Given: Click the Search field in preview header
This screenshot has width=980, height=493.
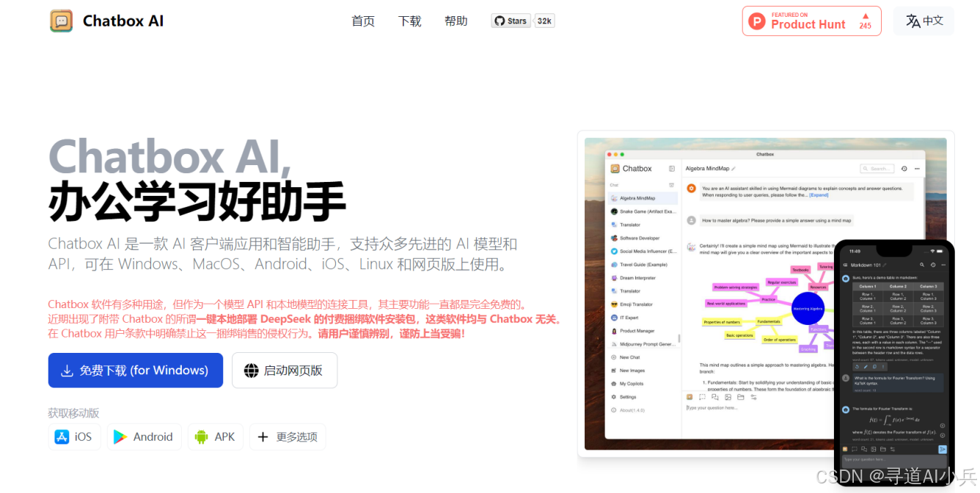Looking at the screenshot, I should 877,169.
